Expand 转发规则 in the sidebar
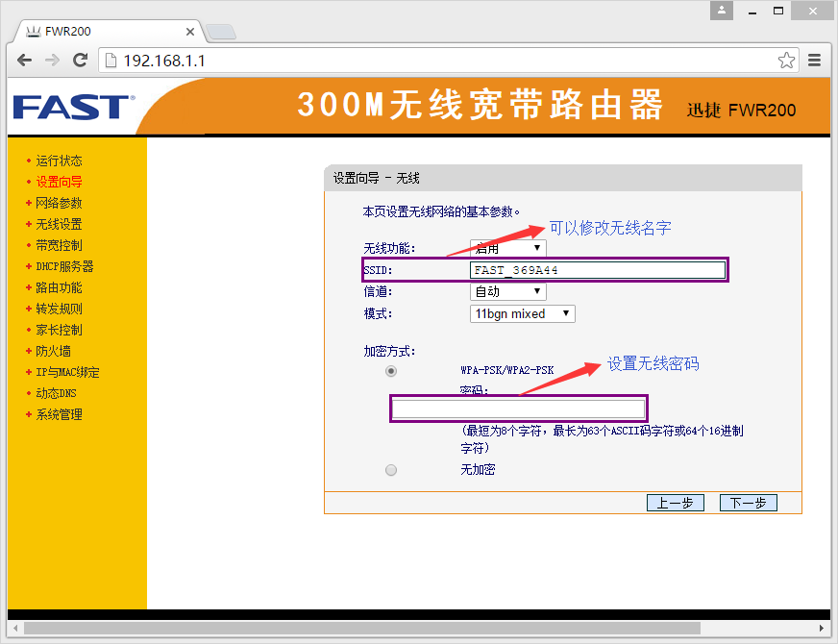Image resolution: width=838 pixels, height=644 pixels. [x=59, y=309]
